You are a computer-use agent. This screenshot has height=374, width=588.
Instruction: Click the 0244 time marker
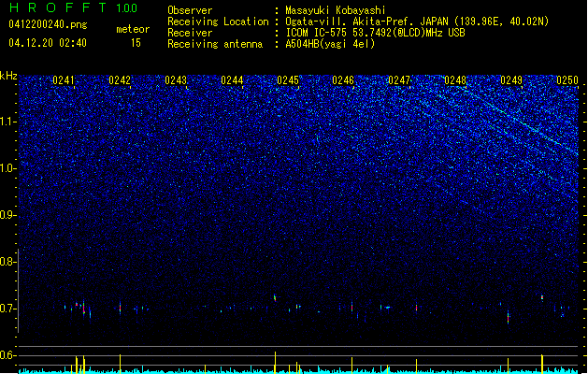232,80
